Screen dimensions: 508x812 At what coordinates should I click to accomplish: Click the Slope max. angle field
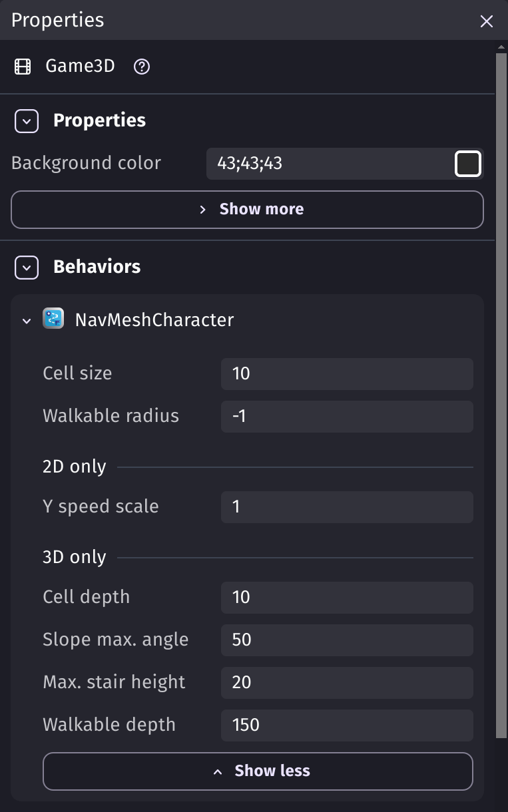pos(347,640)
